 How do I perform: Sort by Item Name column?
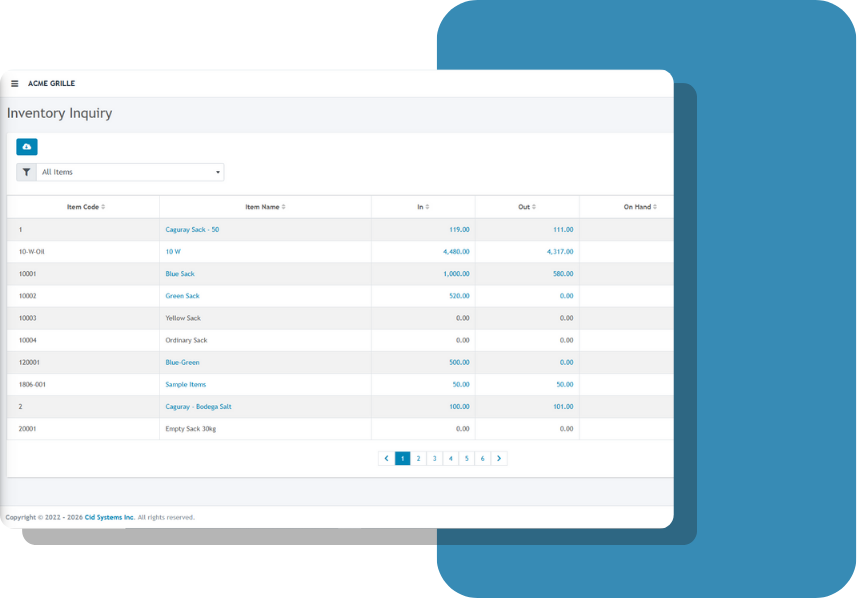click(x=265, y=207)
